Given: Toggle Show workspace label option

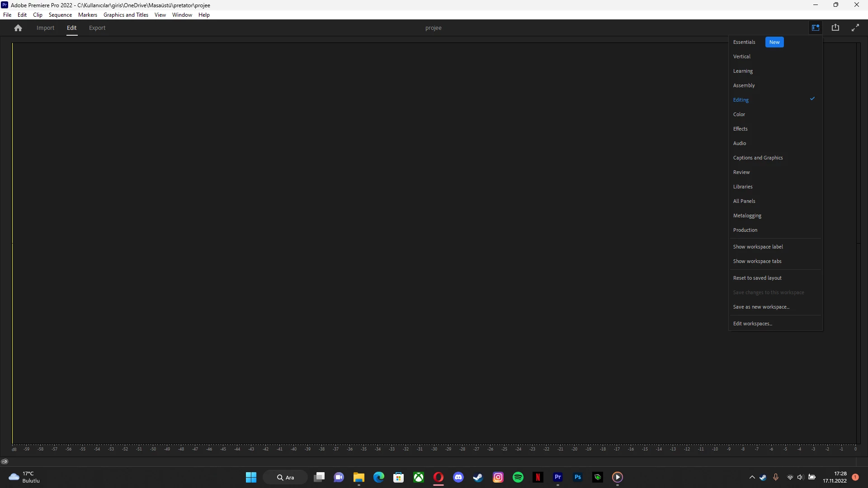Looking at the screenshot, I should pyautogui.click(x=758, y=247).
